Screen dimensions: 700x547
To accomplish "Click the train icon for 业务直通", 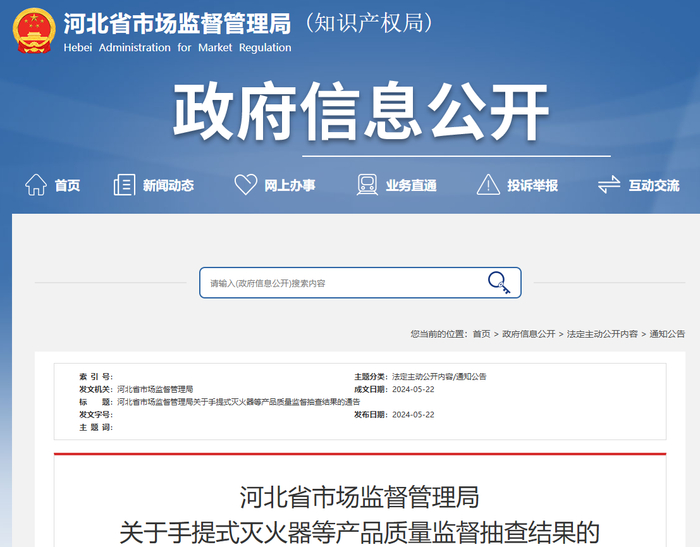I will click(367, 184).
